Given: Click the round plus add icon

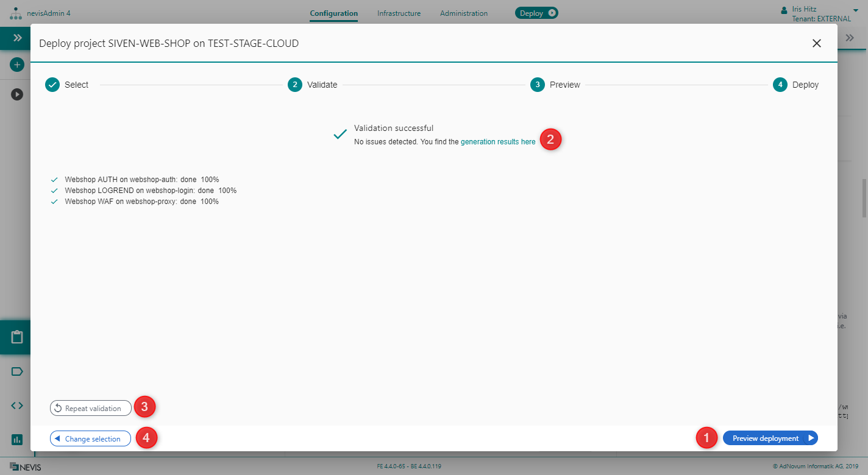Looking at the screenshot, I should (17, 64).
